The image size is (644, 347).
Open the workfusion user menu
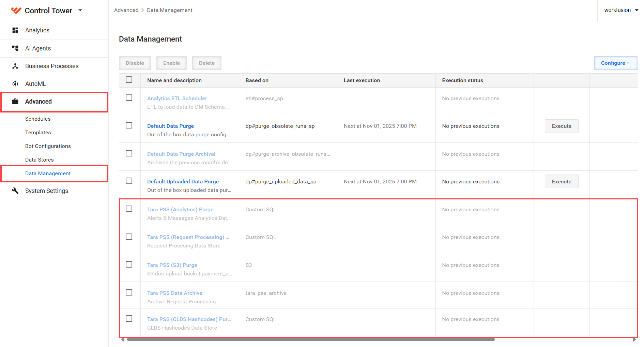pyautogui.click(x=621, y=10)
